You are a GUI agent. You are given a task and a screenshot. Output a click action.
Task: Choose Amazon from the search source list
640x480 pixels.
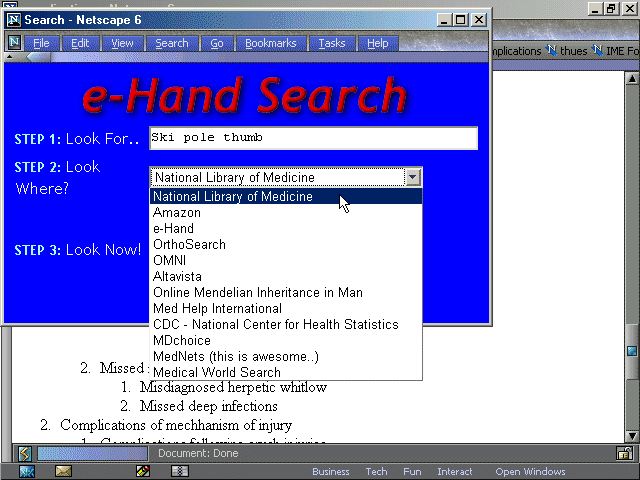177,213
